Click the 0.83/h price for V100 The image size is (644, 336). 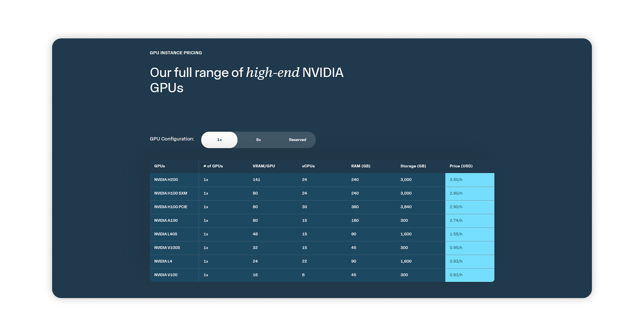pos(456,275)
